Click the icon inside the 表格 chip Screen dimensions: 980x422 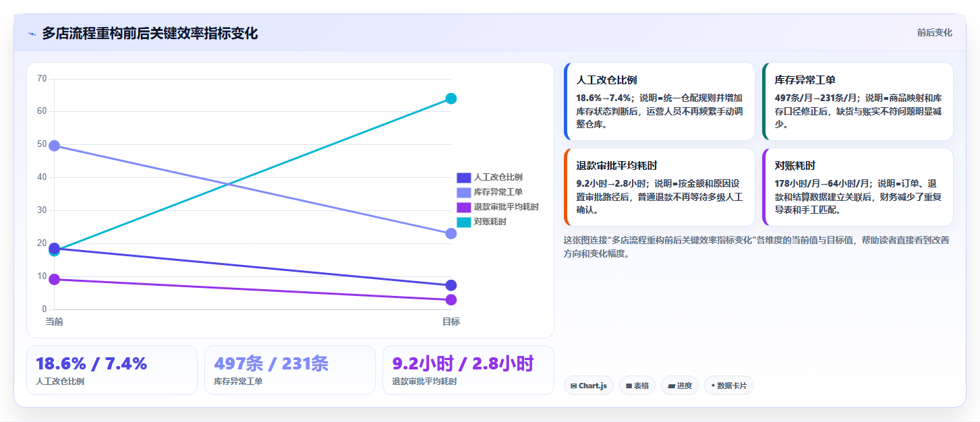[629, 386]
